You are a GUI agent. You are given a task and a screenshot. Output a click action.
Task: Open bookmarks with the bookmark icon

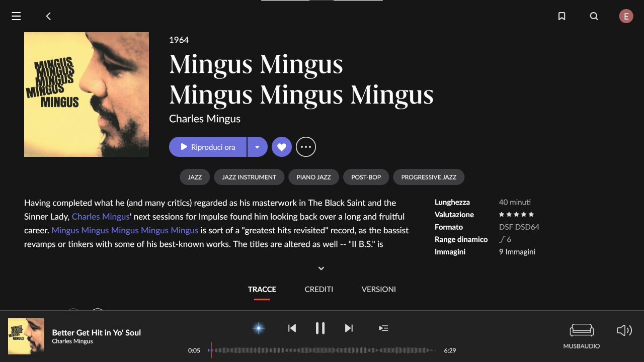(x=562, y=16)
